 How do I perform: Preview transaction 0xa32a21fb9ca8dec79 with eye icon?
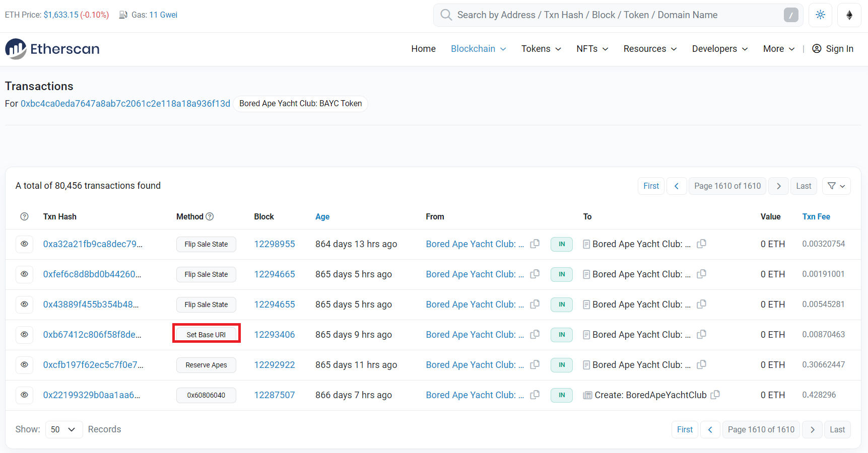[24, 244]
